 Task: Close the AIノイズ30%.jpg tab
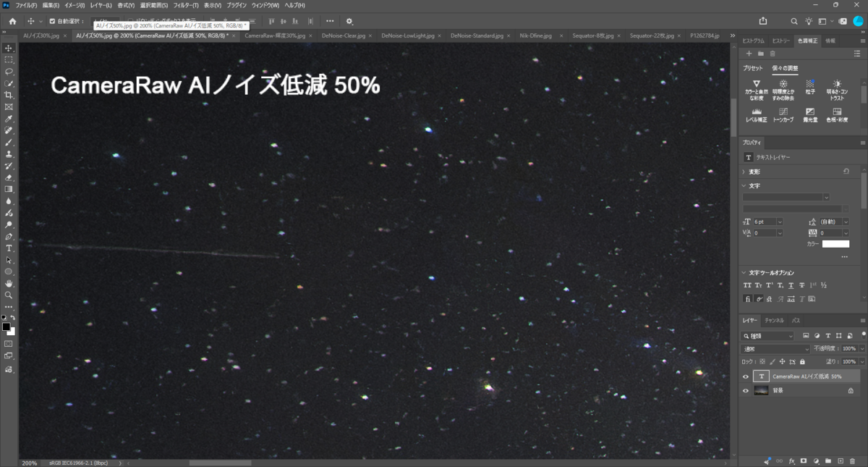(x=65, y=35)
